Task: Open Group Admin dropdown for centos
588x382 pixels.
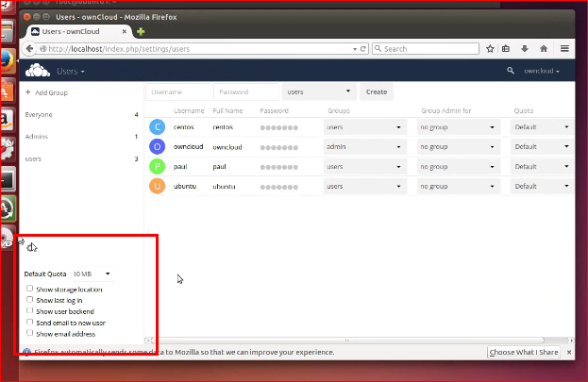Action: tap(459, 127)
